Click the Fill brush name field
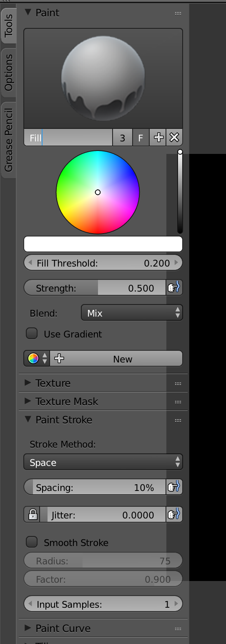This screenshot has height=644, width=226. (68, 138)
